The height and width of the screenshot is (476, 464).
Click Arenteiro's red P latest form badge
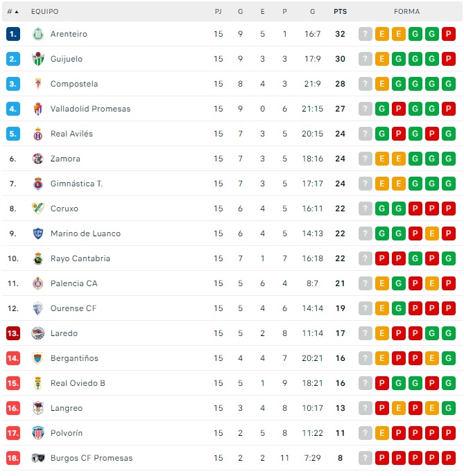pyautogui.click(x=449, y=34)
